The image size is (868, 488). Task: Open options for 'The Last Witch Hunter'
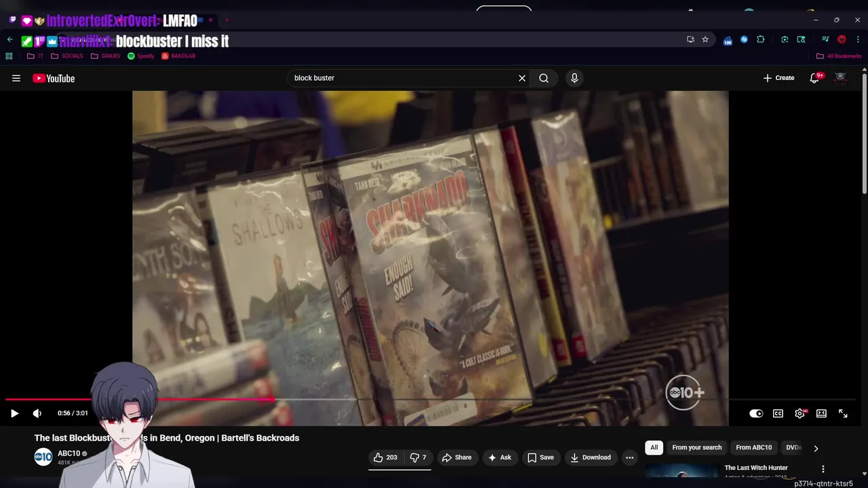(x=823, y=469)
